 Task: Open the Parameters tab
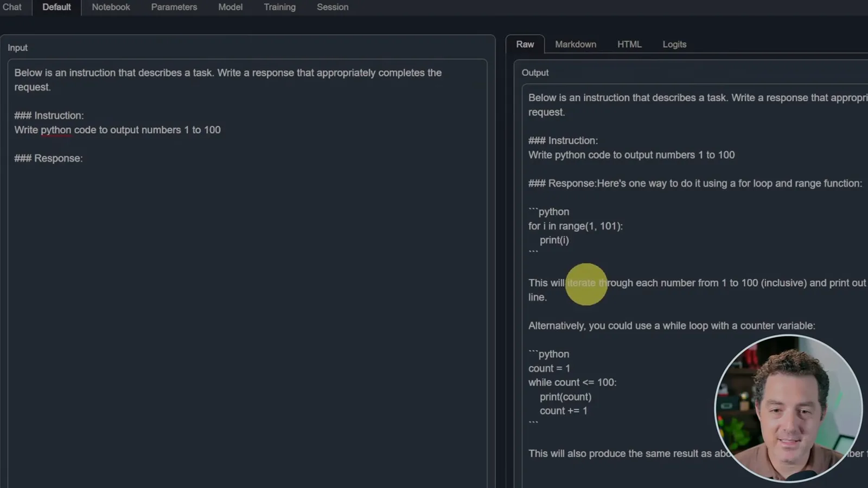(x=174, y=7)
